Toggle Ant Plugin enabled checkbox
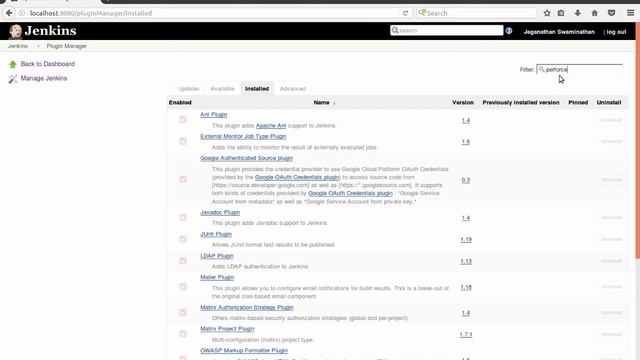This screenshot has height=360, width=640. point(183,120)
